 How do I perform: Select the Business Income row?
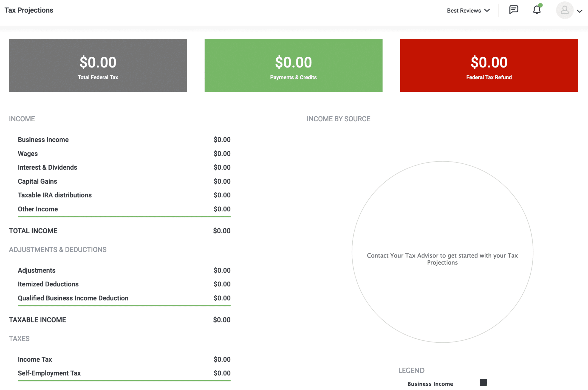[x=43, y=139]
